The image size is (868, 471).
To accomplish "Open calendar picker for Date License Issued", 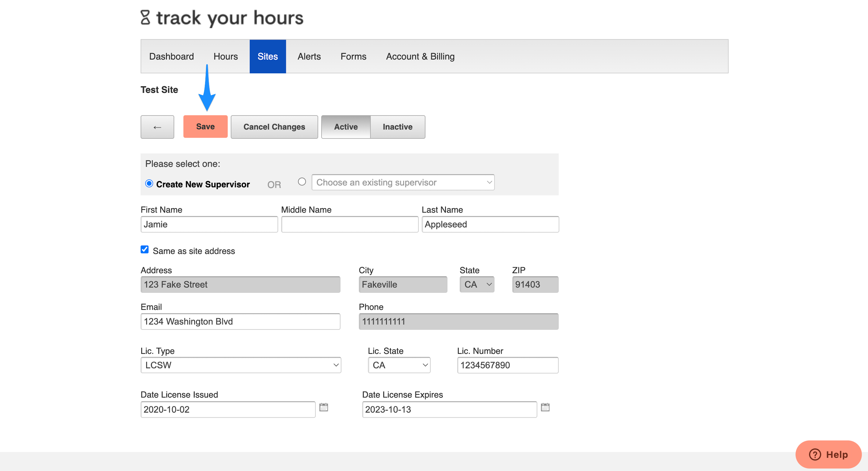I will (x=323, y=407).
